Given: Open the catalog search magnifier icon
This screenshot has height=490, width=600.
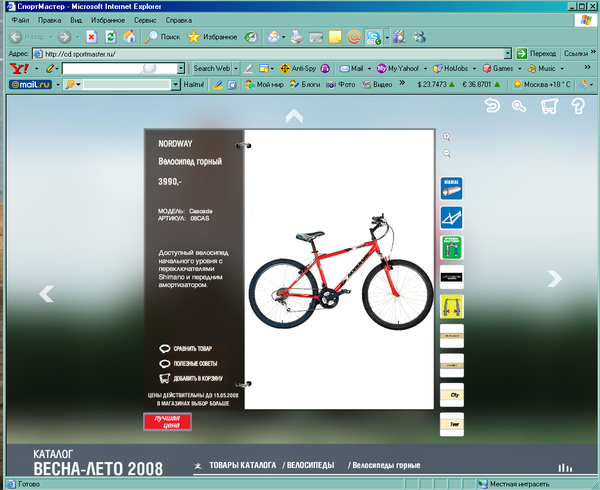Looking at the screenshot, I should click(519, 106).
